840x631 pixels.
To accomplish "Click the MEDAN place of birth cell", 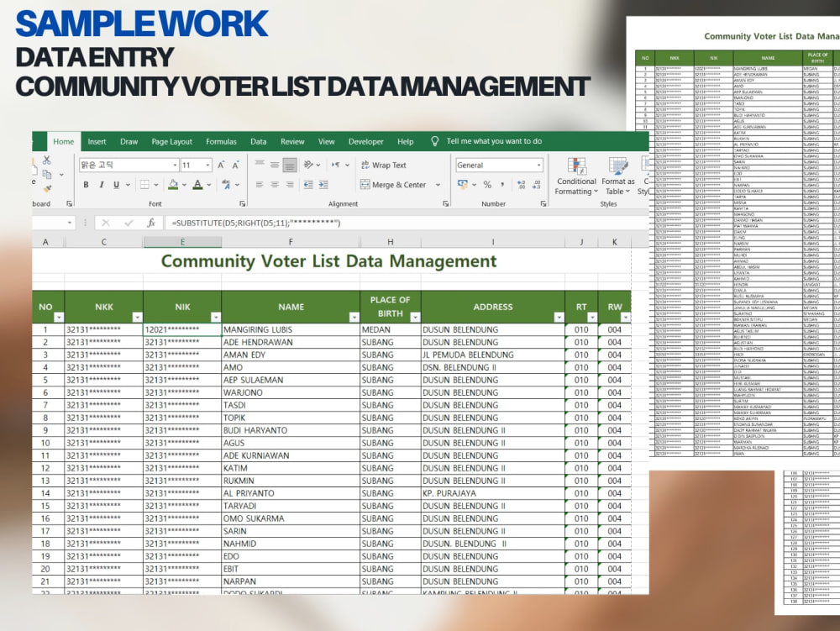I will point(391,329).
